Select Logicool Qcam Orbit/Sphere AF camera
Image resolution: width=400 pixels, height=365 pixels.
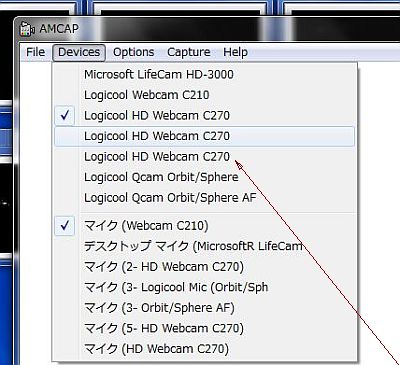tap(205, 198)
